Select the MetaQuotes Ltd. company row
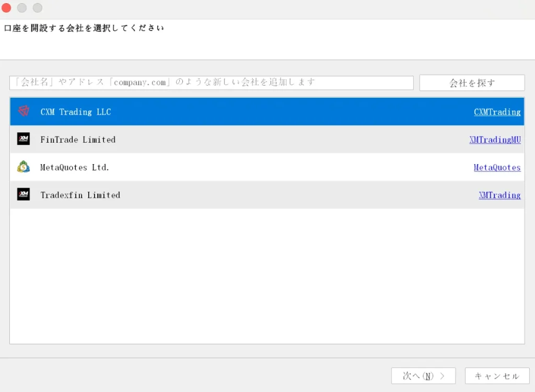This screenshot has height=392, width=535. click(261, 167)
